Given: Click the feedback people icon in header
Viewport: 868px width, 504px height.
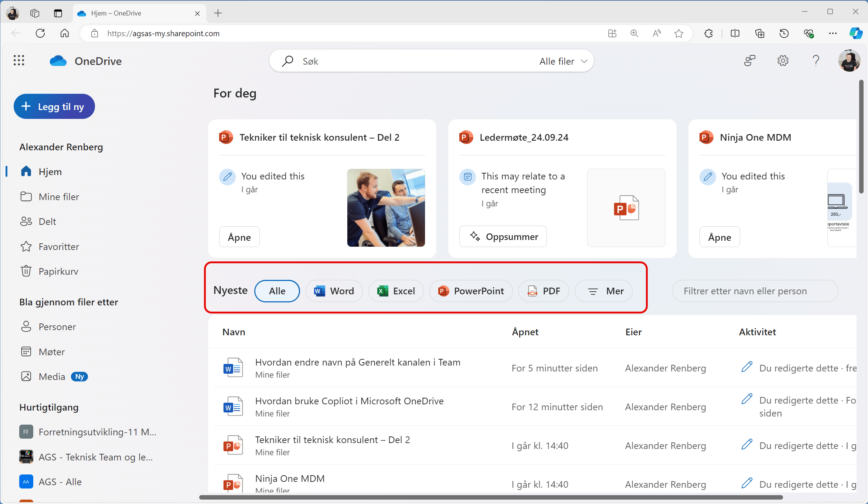Looking at the screenshot, I should pos(750,61).
